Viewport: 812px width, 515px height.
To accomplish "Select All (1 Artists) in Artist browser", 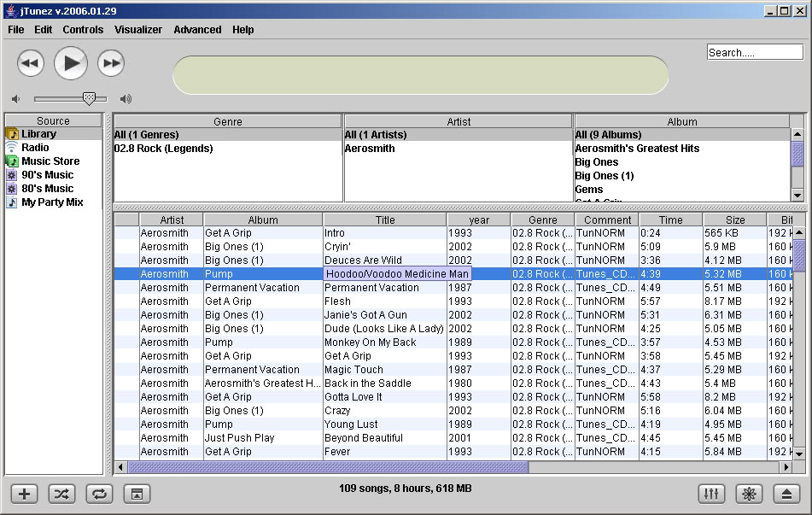I will [x=459, y=135].
